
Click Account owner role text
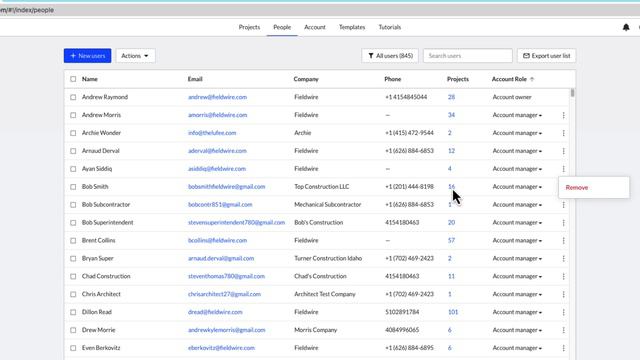point(512,97)
